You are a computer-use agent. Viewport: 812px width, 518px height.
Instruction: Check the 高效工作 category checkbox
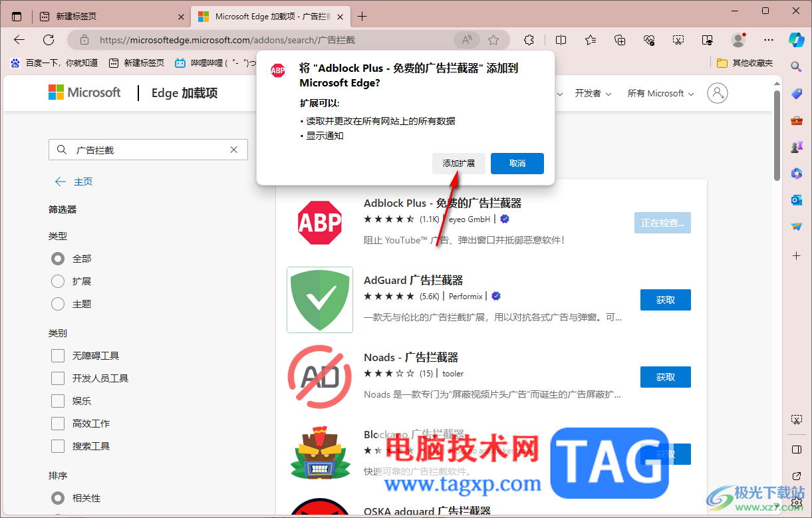[58, 424]
